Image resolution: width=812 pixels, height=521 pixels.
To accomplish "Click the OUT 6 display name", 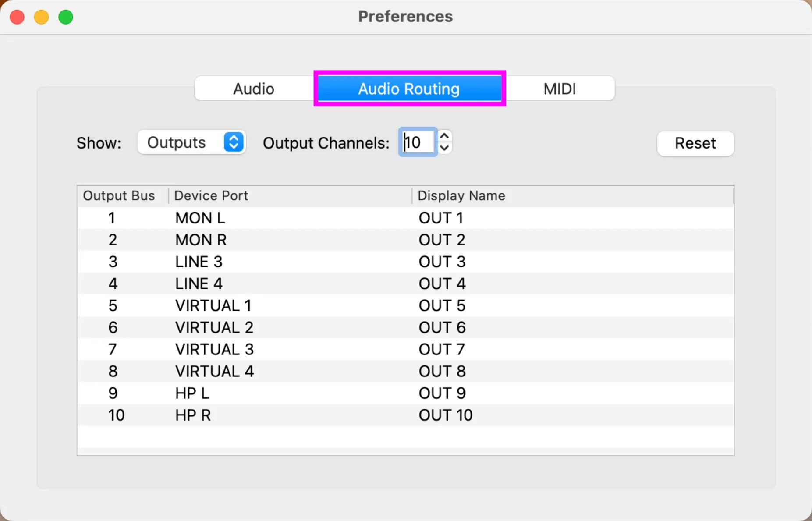I will click(442, 327).
